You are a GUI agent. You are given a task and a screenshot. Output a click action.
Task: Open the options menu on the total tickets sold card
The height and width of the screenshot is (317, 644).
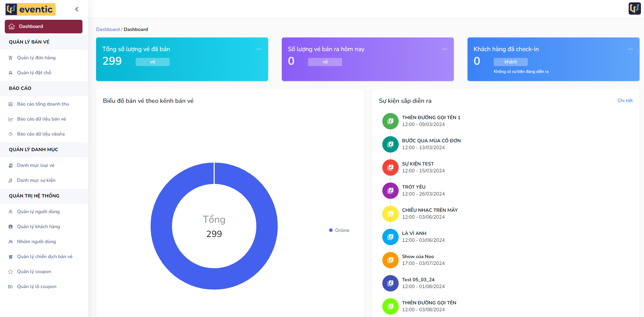(259, 49)
